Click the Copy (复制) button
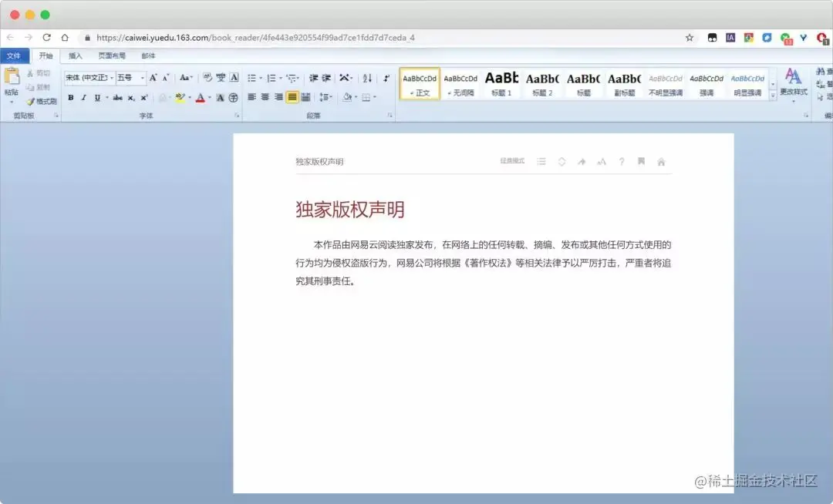Screen dimensions: 833x504 pos(39,87)
